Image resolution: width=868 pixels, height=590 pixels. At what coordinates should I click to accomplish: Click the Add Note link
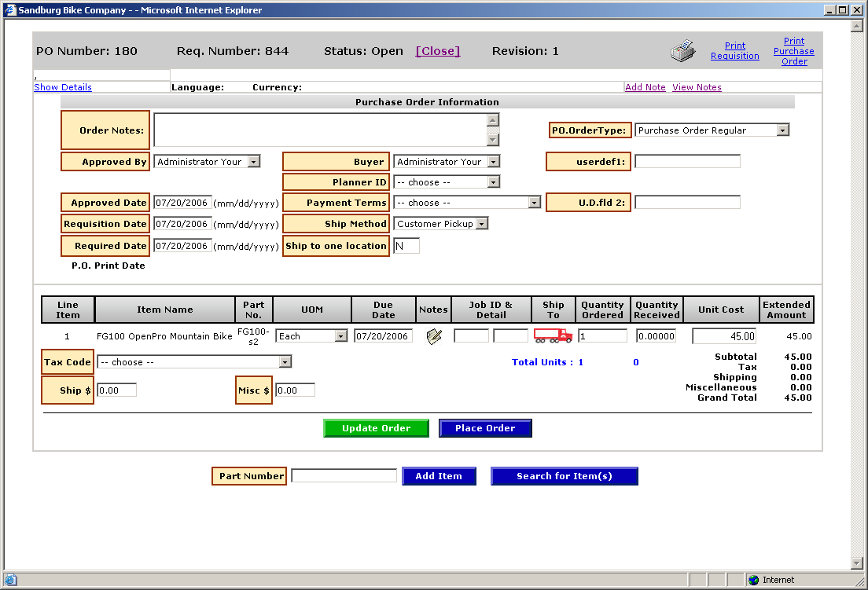tap(645, 87)
